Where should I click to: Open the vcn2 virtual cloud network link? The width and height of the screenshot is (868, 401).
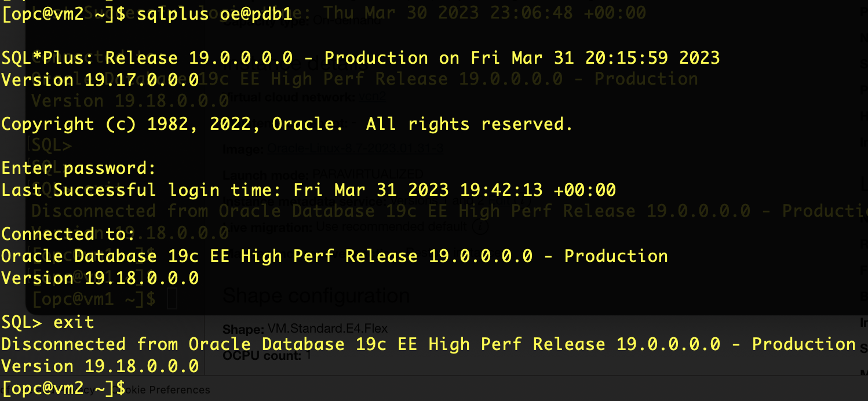click(371, 97)
